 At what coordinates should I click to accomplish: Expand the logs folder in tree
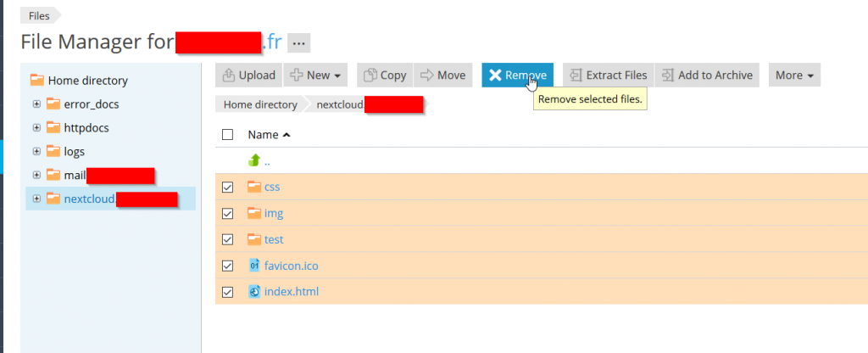[x=36, y=152]
